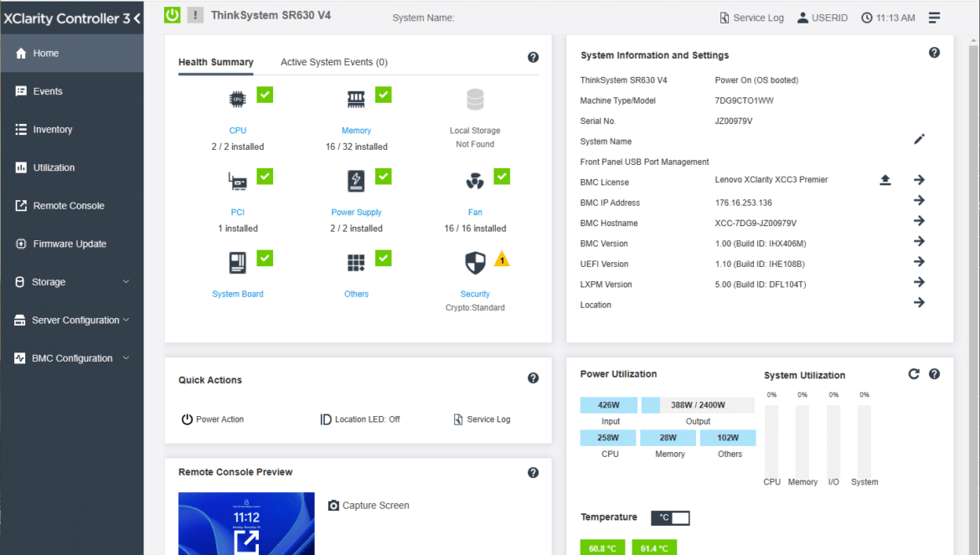Click the Others grid icon

tap(356, 263)
